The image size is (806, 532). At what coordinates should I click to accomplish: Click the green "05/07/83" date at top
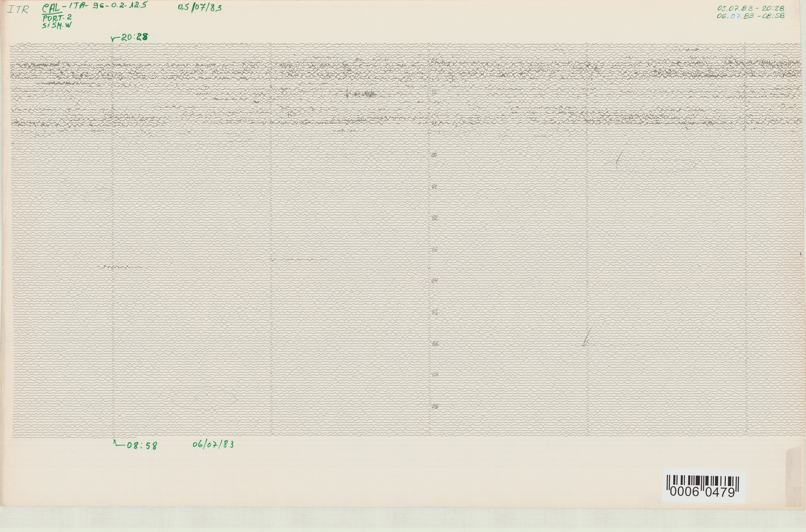(200, 7)
